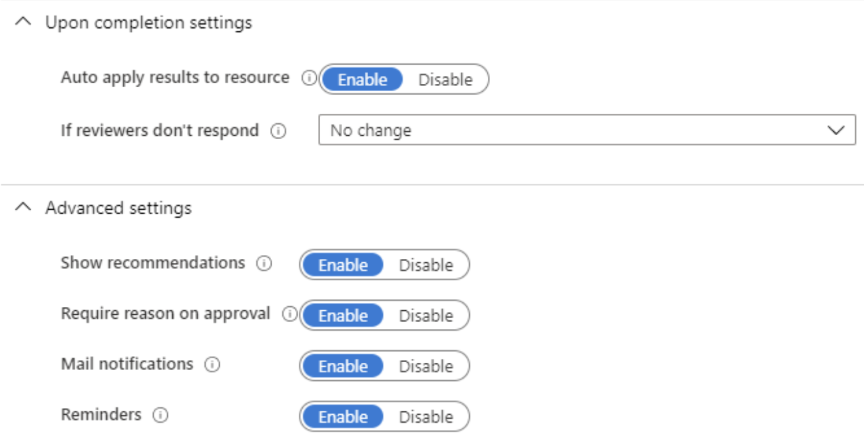The width and height of the screenshot is (868, 442).
Task: Open the If reviewers don't respond dropdown
Action: click(587, 130)
